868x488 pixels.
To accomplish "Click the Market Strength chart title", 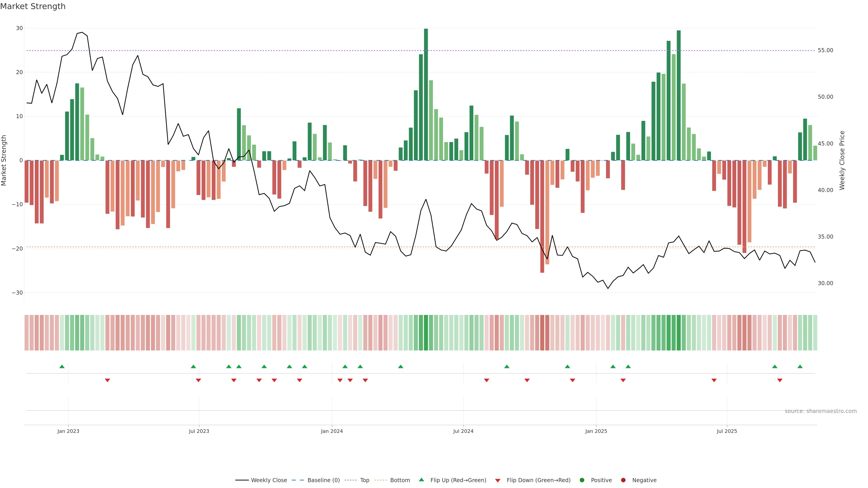I will (x=33, y=6).
